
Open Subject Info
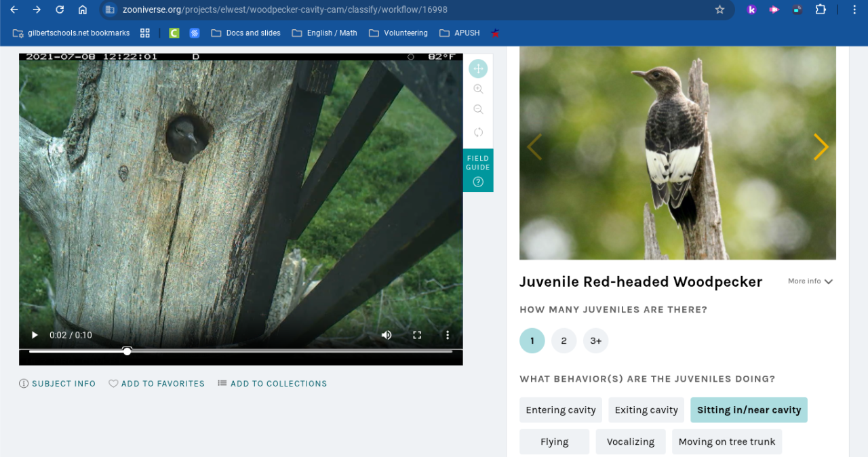click(58, 384)
